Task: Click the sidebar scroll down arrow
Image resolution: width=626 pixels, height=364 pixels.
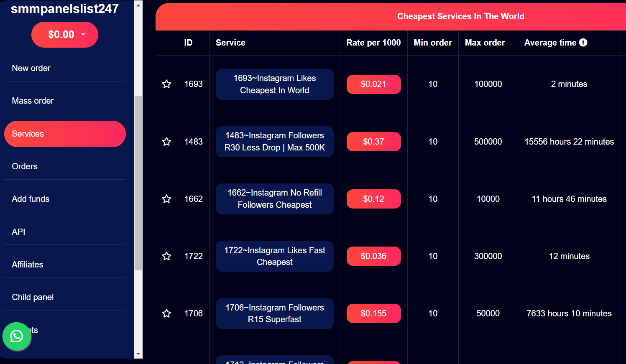Action: (138, 354)
